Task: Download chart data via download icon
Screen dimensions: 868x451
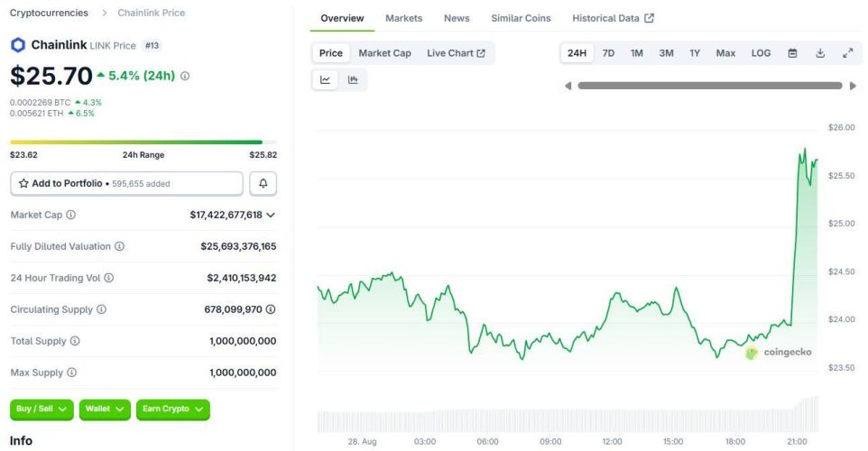Action: click(x=820, y=53)
